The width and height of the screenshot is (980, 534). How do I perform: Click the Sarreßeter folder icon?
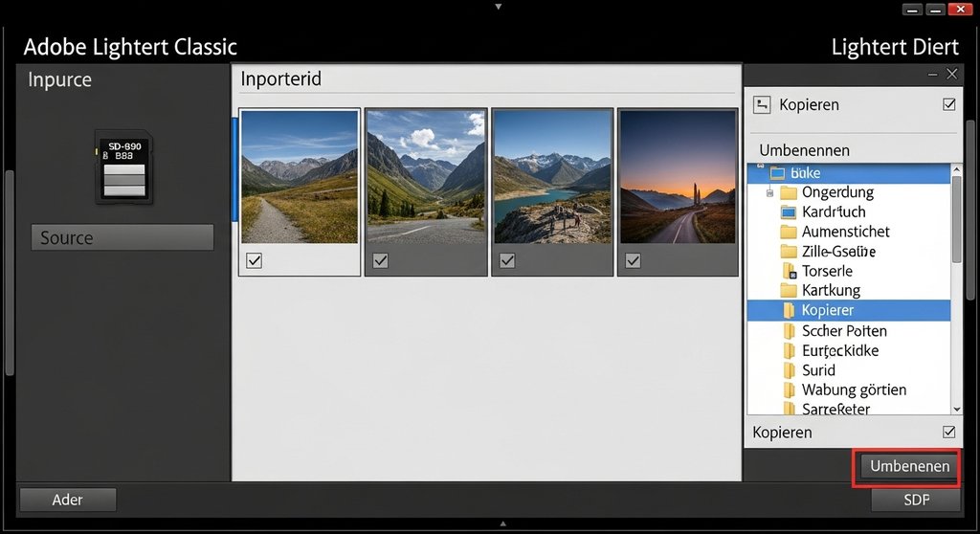[x=790, y=408]
